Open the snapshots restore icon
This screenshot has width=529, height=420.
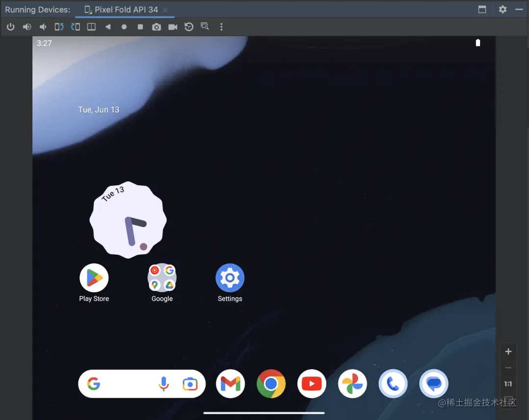click(x=189, y=26)
